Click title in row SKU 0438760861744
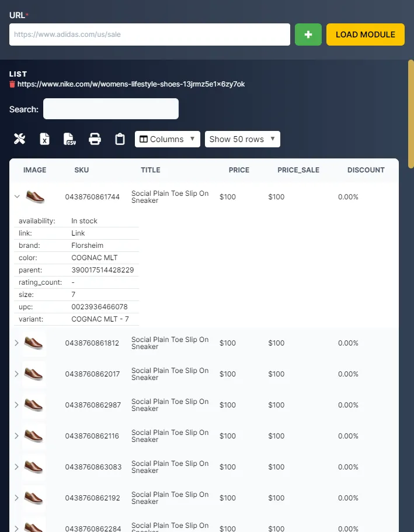The width and height of the screenshot is (414, 532). (170, 197)
